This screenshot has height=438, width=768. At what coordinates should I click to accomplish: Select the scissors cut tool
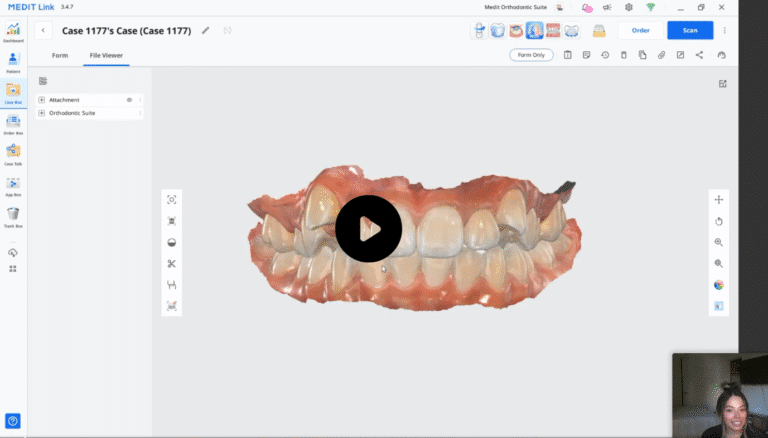coord(171,263)
